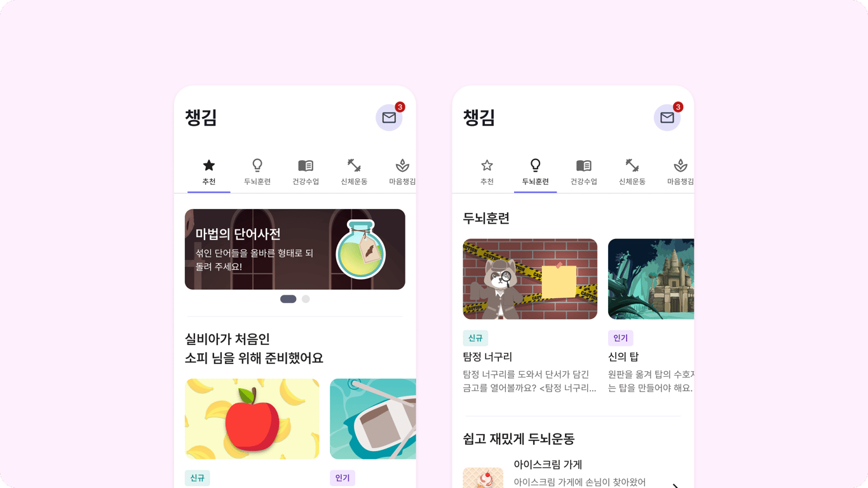Switch to second banner page dot
868x488 pixels.
(306, 299)
